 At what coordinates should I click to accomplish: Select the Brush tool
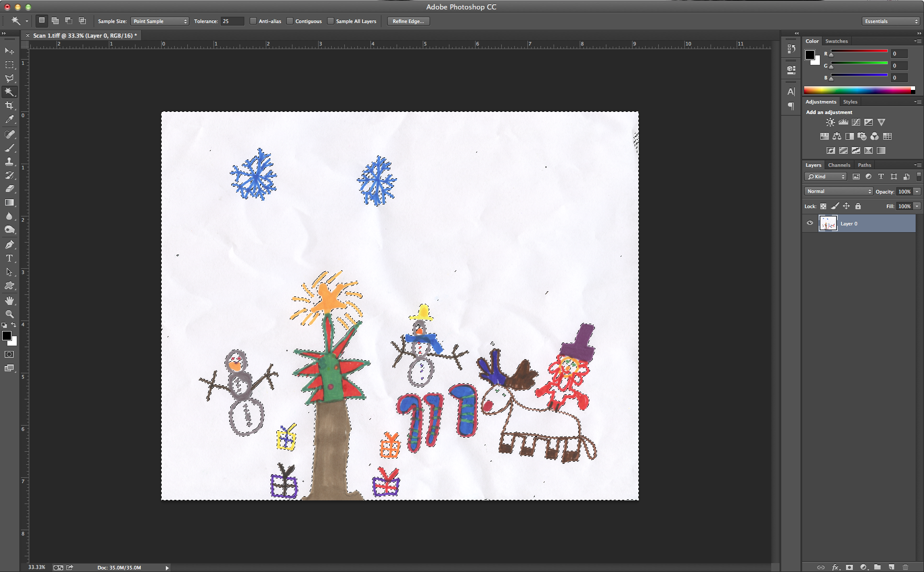(10, 148)
